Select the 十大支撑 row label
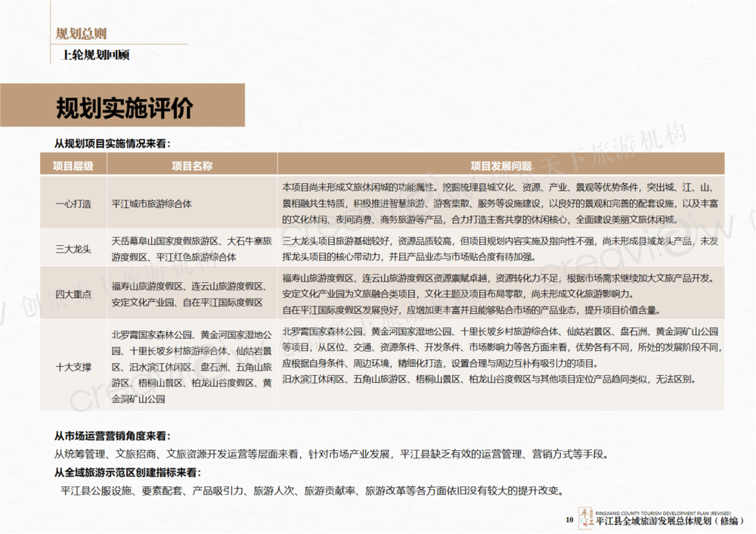This screenshot has width=756, height=534. pyautogui.click(x=73, y=367)
